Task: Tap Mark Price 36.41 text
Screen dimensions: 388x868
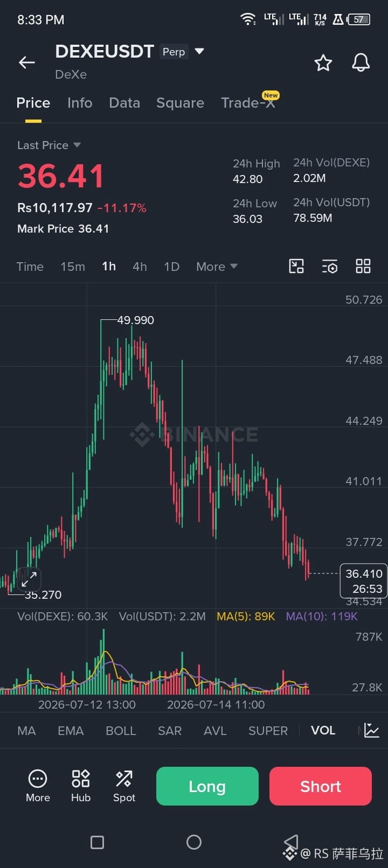Action: coord(63,229)
